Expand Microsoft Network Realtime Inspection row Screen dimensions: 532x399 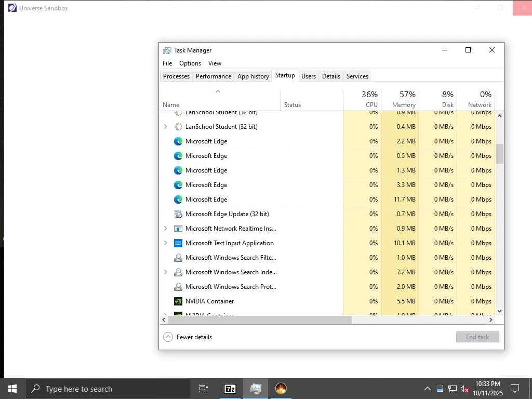(166, 229)
